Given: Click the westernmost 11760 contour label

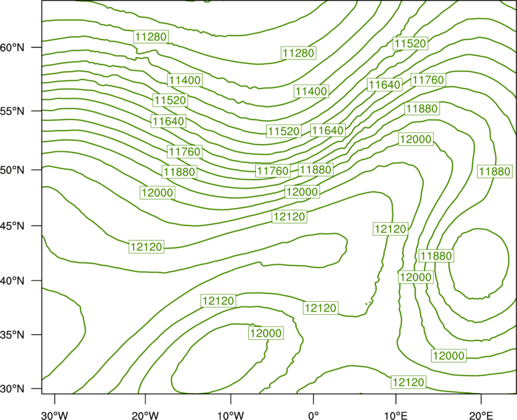Looking at the screenshot, I should 185,152.
